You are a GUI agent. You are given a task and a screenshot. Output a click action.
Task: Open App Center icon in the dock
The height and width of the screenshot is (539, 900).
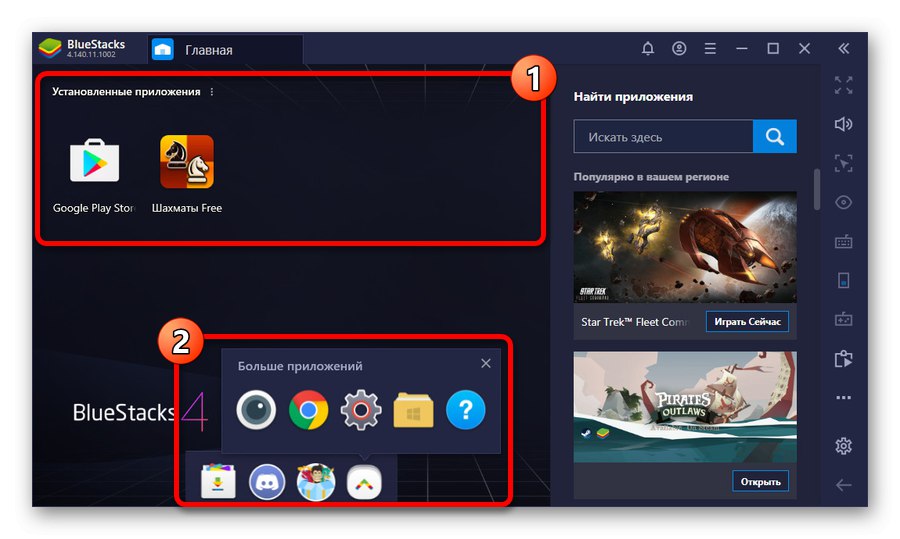218,482
